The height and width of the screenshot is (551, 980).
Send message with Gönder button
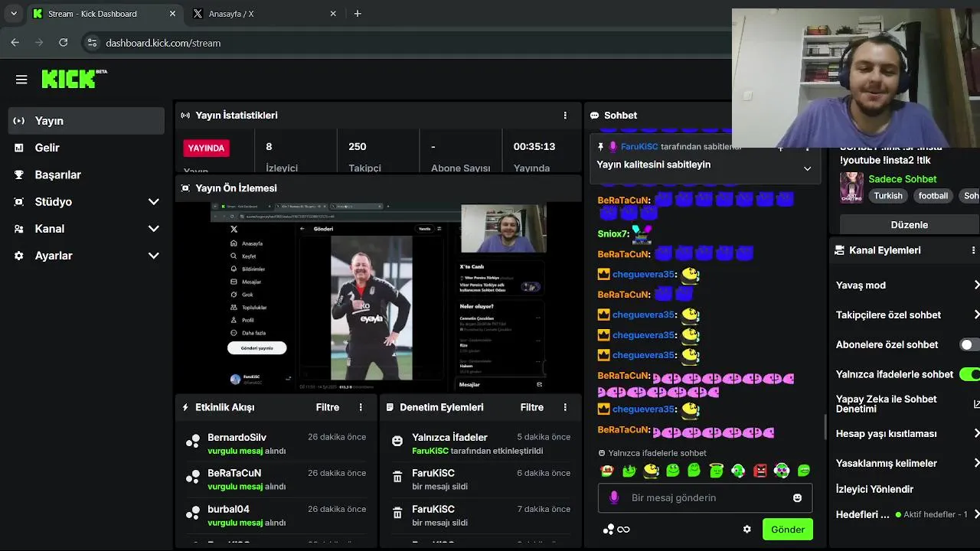tap(788, 530)
